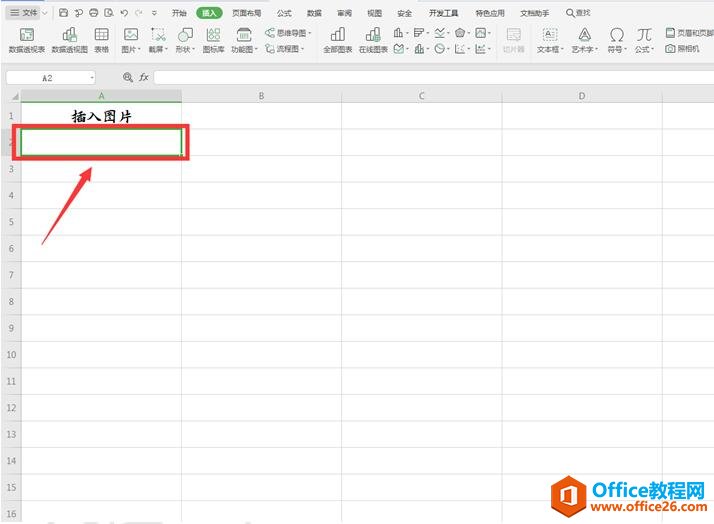The width and height of the screenshot is (714, 524).
Task: Expand the quick access toolbar customize arrow
Action: pos(154,13)
